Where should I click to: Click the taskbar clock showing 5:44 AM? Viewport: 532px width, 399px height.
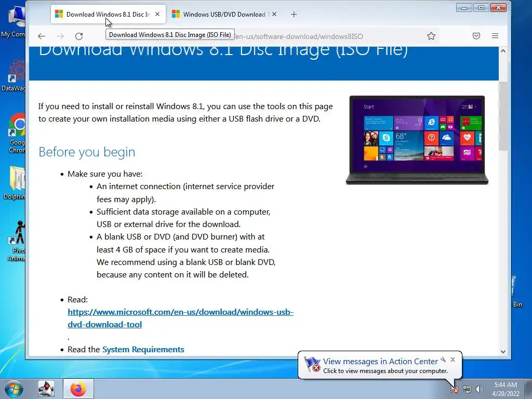pos(506,389)
